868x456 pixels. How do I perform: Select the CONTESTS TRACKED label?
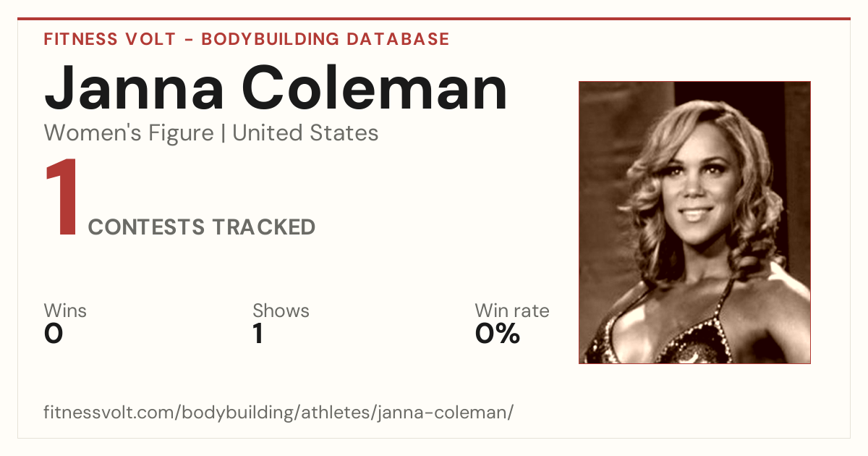(x=202, y=227)
